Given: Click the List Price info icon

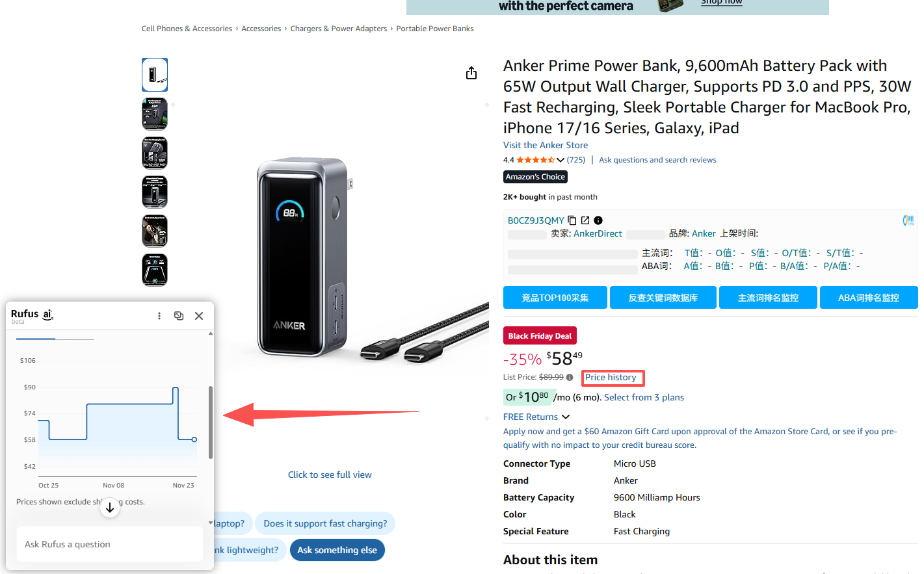Looking at the screenshot, I should tap(570, 378).
